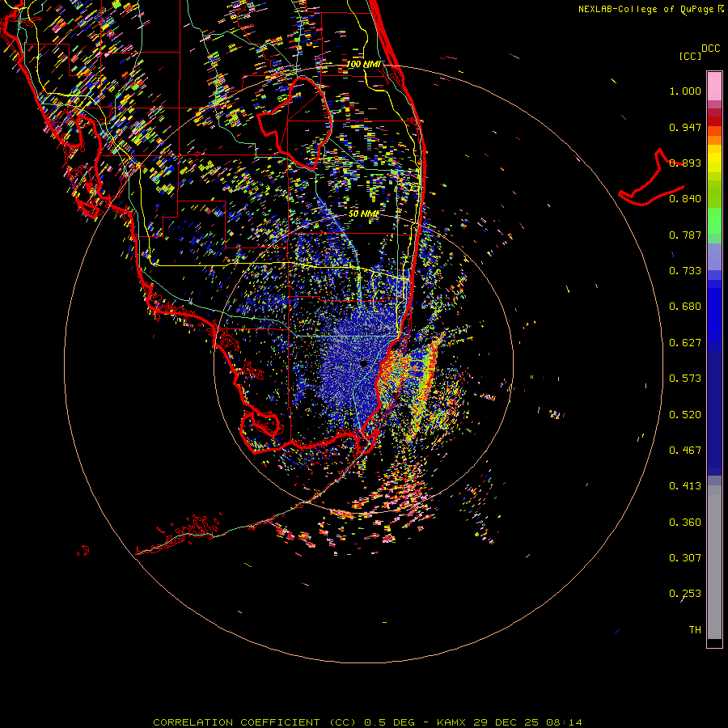The width and height of the screenshot is (728, 728).
Task: Click the DCC label above the color scale
Action: click(710, 49)
